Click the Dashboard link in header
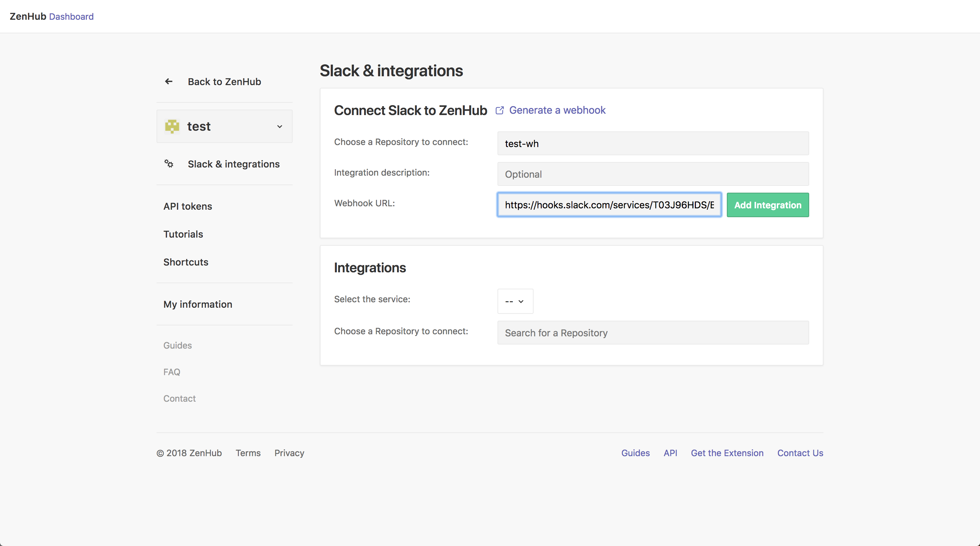The width and height of the screenshot is (980, 546). tap(71, 16)
